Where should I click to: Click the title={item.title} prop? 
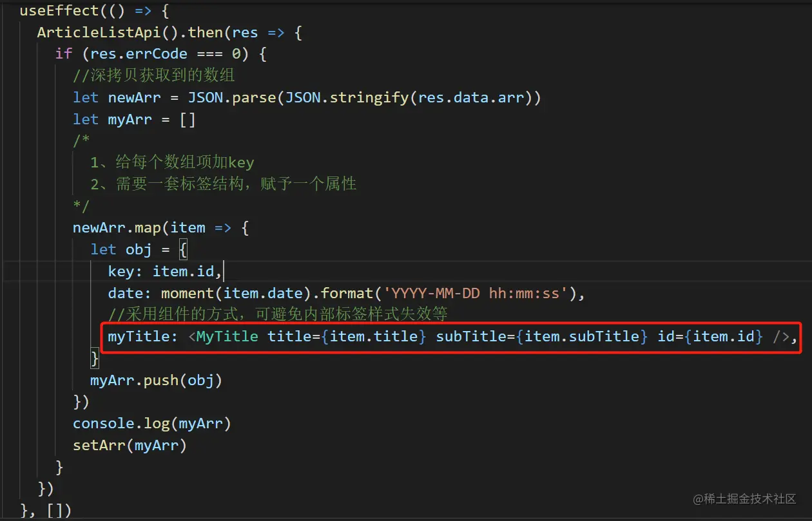click(x=347, y=337)
